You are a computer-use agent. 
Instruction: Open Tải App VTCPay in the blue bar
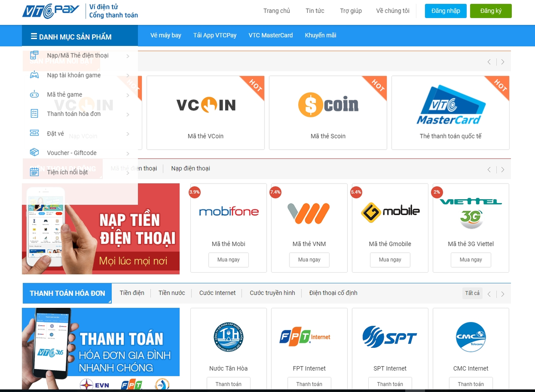215,35
